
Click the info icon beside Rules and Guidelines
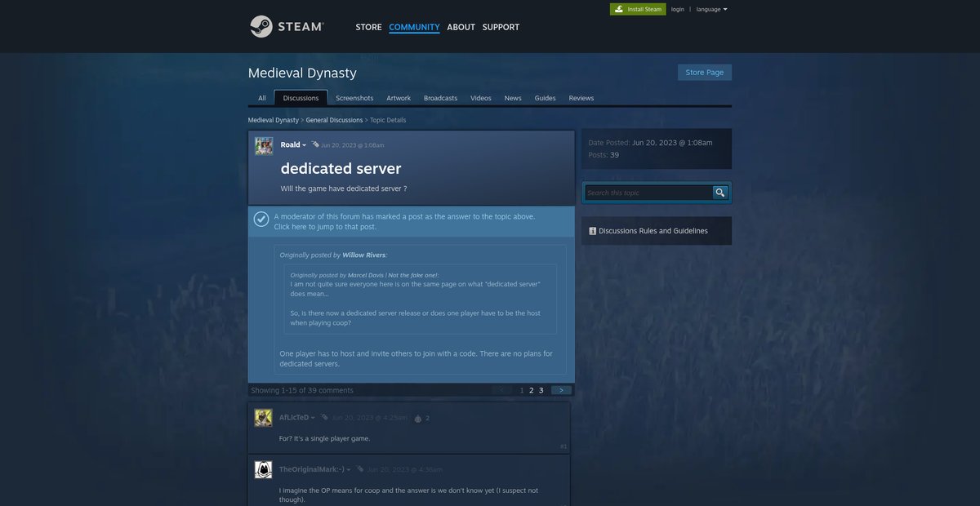(x=592, y=231)
